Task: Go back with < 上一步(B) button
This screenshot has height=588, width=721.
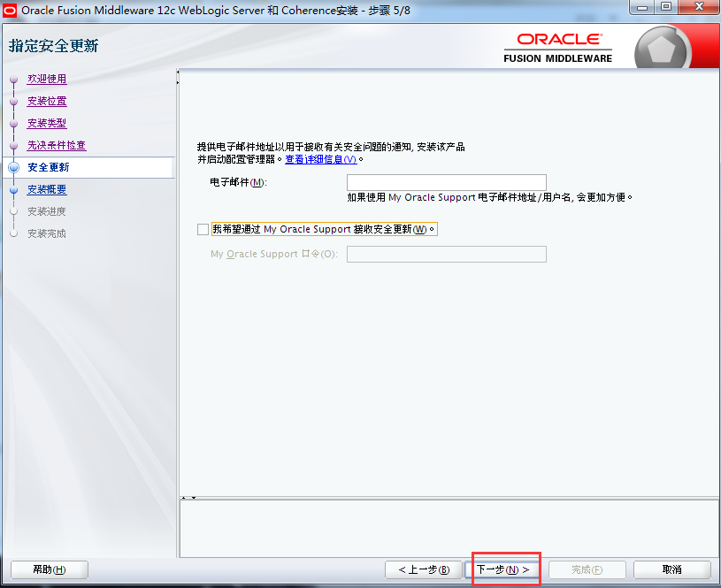Action: [x=424, y=569]
